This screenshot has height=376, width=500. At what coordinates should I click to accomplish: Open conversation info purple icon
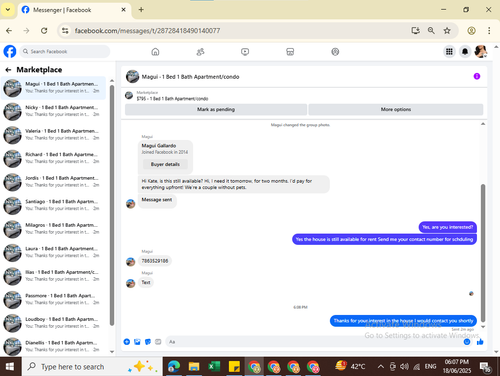[x=477, y=76]
